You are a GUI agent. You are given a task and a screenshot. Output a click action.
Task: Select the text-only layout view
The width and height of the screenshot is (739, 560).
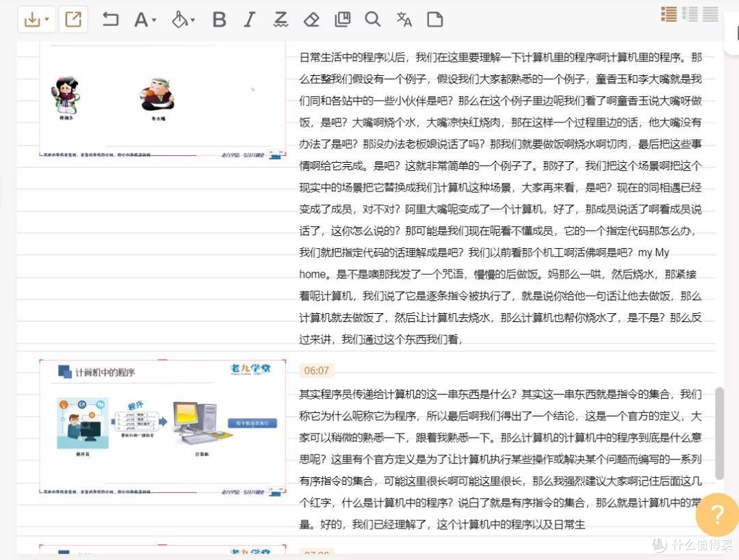(x=710, y=14)
